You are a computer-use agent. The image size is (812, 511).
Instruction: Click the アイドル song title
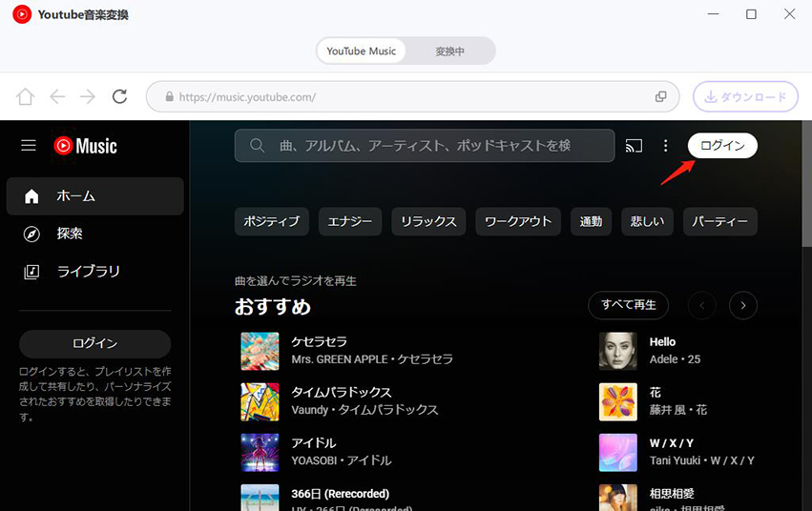coord(314,443)
